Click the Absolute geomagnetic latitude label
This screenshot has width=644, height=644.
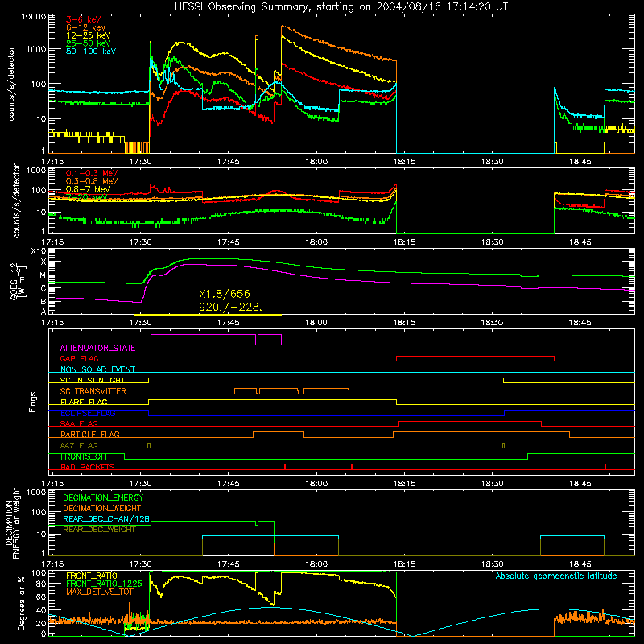pos(556,576)
